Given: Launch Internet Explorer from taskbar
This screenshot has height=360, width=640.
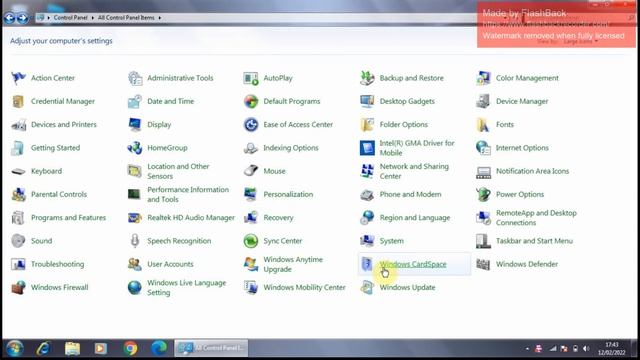Looking at the screenshot, I should pos(43,349).
